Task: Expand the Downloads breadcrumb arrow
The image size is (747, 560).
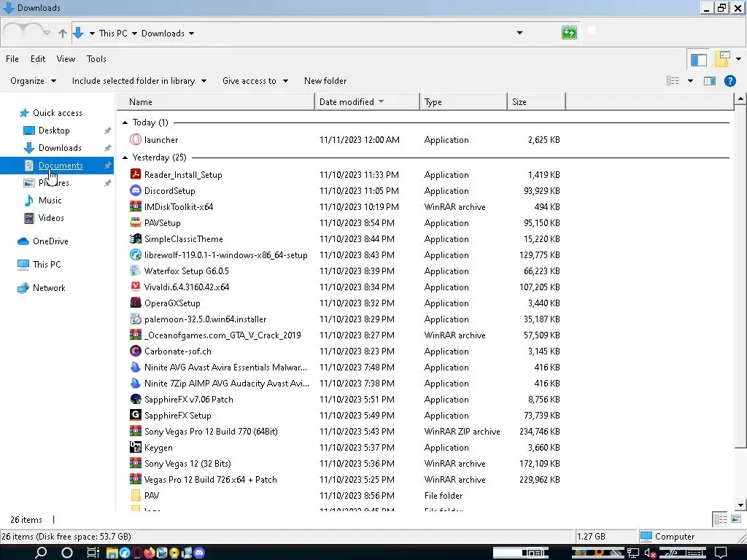Action: click(x=192, y=34)
